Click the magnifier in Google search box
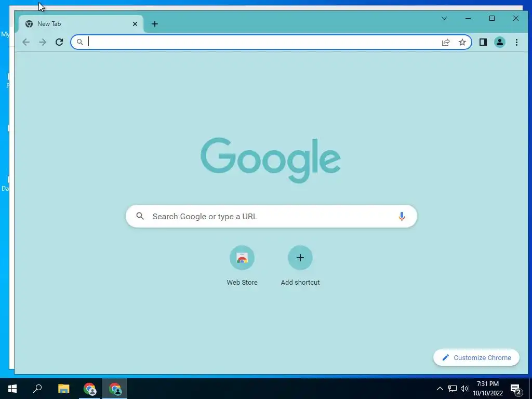 pyautogui.click(x=140, y=216)
